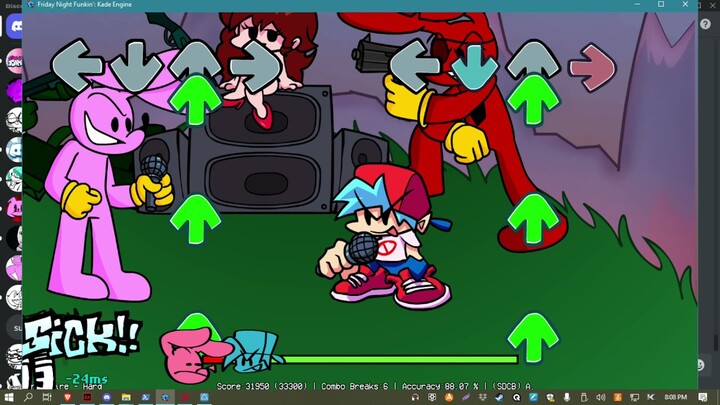The width and height of the screenshot is (720, 405).
Task: Switch to Discord from the taskbar
Action: 107,397
